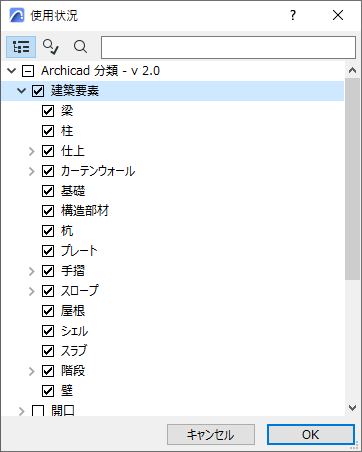The width and height of the screenshot is (362, 452).
Task: Uncheck the 階段 checkbox
Action: coord(48,371)
